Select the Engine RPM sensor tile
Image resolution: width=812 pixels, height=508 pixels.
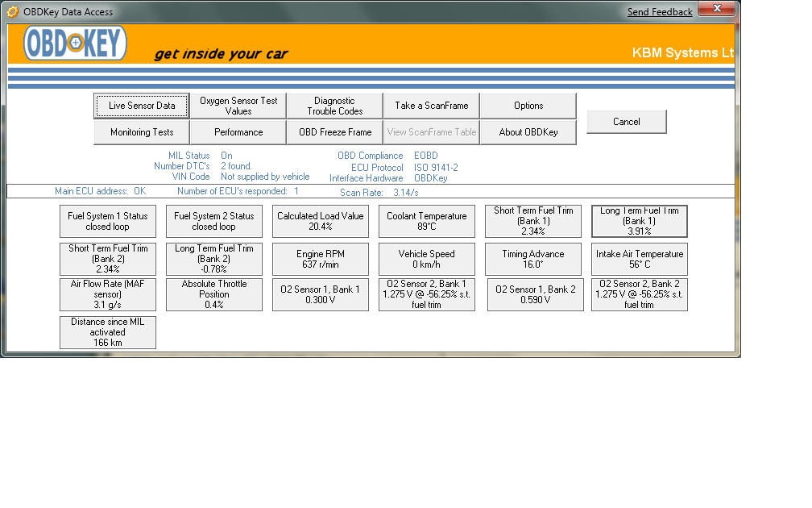click(321, 259)
